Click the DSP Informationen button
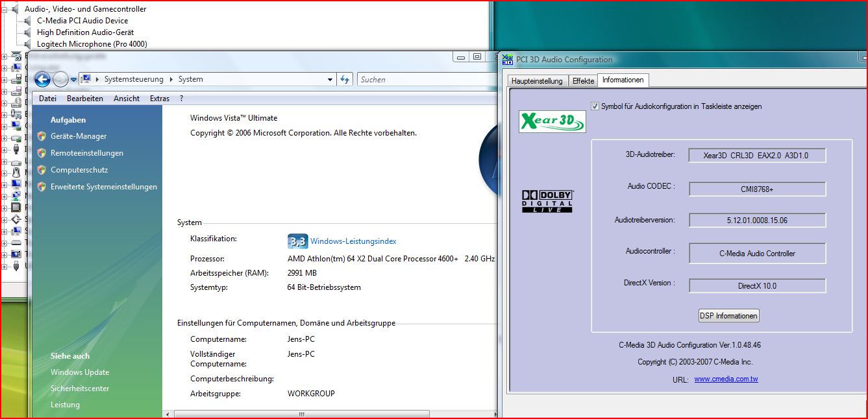Viewport: 868px width, 419px height. [728, 316]
